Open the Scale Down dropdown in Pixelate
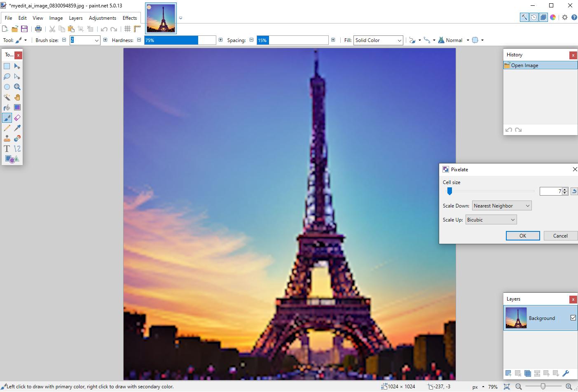This screenshot has height=392, width=578. click(x=501, y=205)
